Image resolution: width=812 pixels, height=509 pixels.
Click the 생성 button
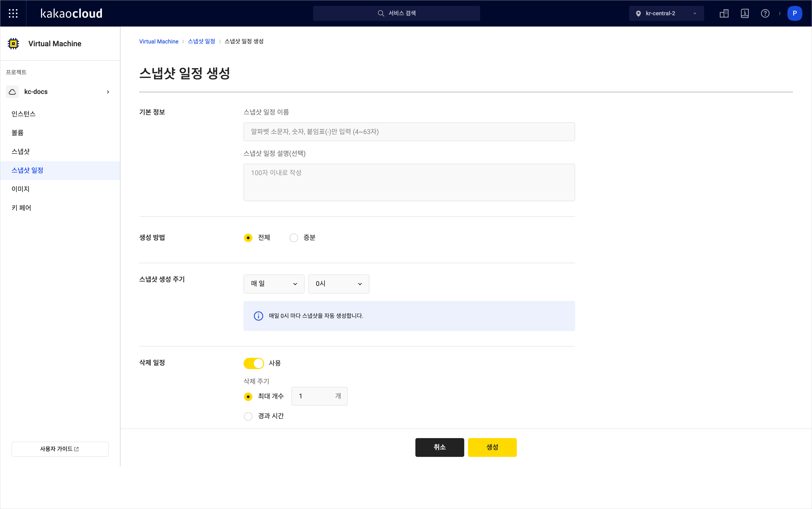click(492, 447)
